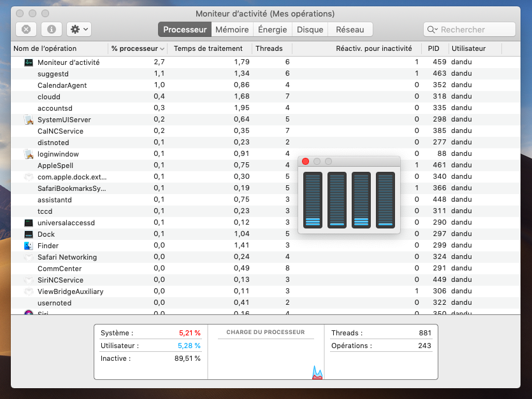Select the universalaccessd process icon
The width and height of the screenshot is (532, 399).
pyautogui.click(x=29, y=223)
